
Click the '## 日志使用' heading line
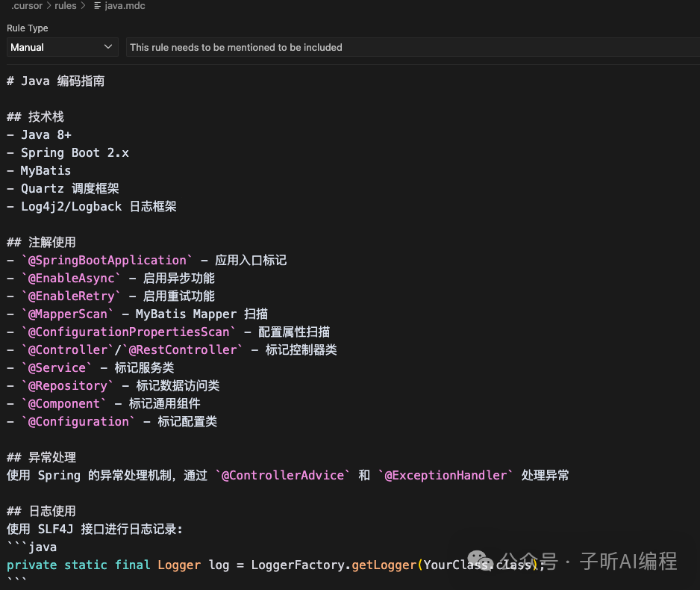[42, 511]
